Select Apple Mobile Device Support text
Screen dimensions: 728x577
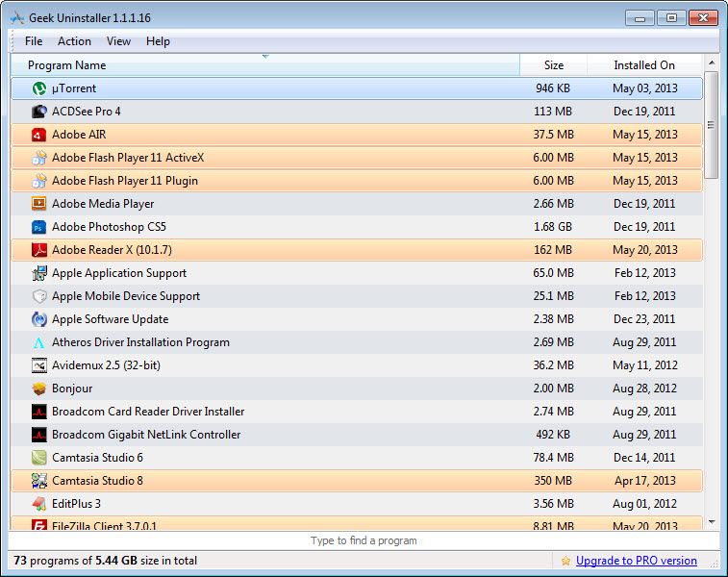click(126, 296)
